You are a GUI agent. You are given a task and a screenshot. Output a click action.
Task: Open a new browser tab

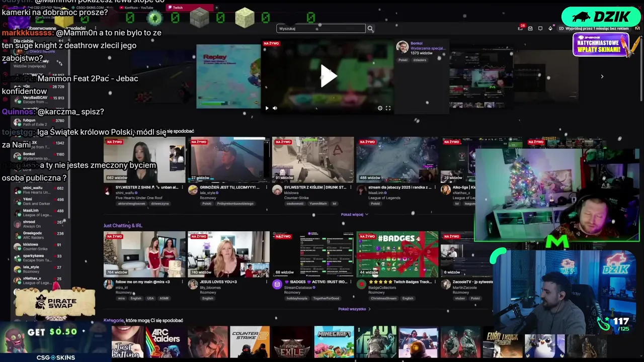click(216, 8)
